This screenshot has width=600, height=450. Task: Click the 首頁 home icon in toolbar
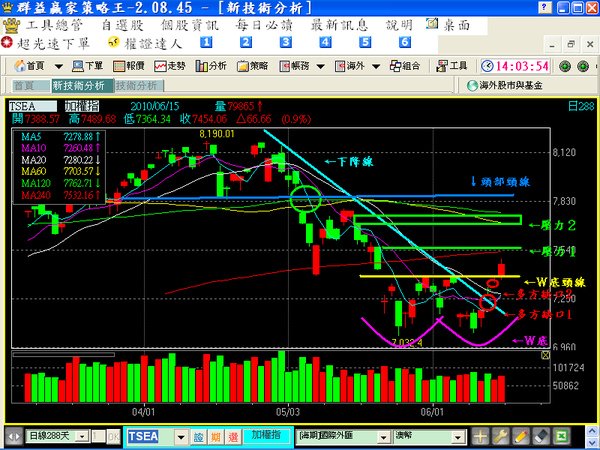20,66
